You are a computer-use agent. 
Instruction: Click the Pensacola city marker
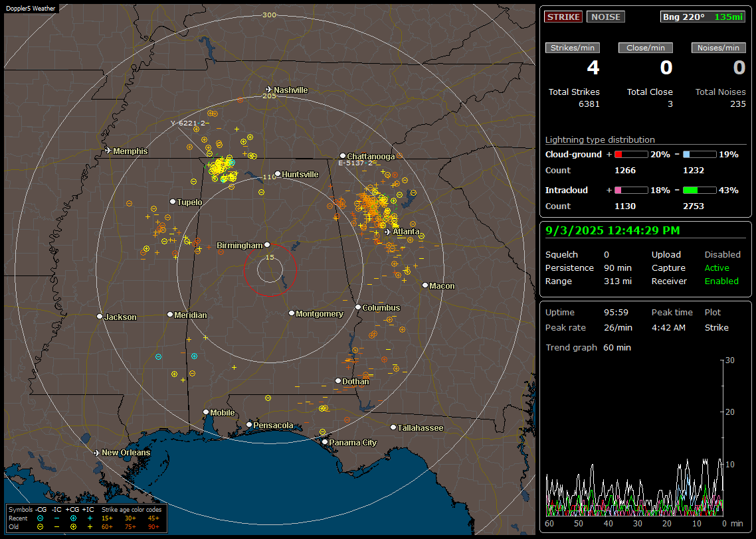(x=249, y=424)
